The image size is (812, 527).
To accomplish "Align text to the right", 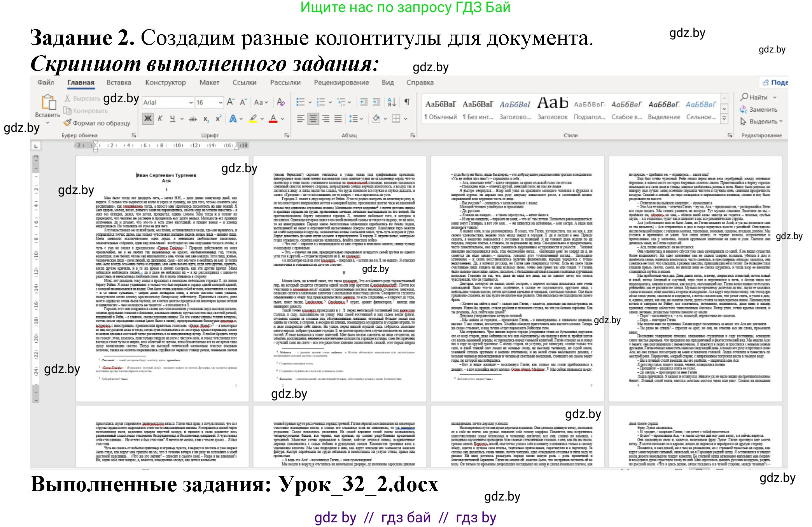I will pyautogui.click(x=325, y=118).
